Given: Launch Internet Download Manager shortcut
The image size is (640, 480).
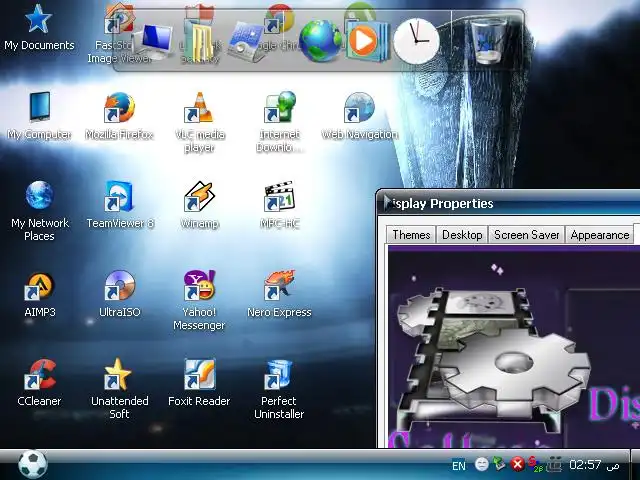Looking at the screenshot, I should click(280, 122).
